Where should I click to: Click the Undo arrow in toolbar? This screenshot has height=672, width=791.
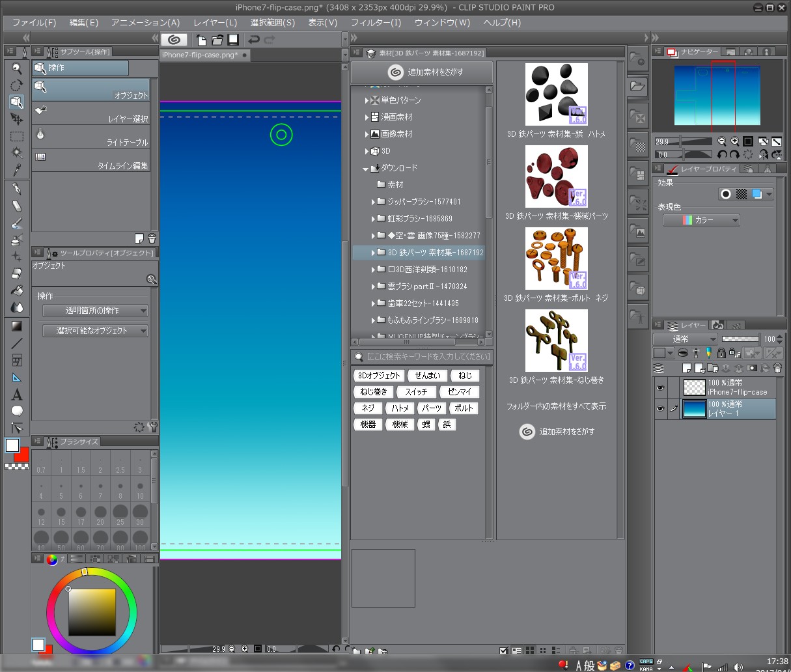(254, 40)
